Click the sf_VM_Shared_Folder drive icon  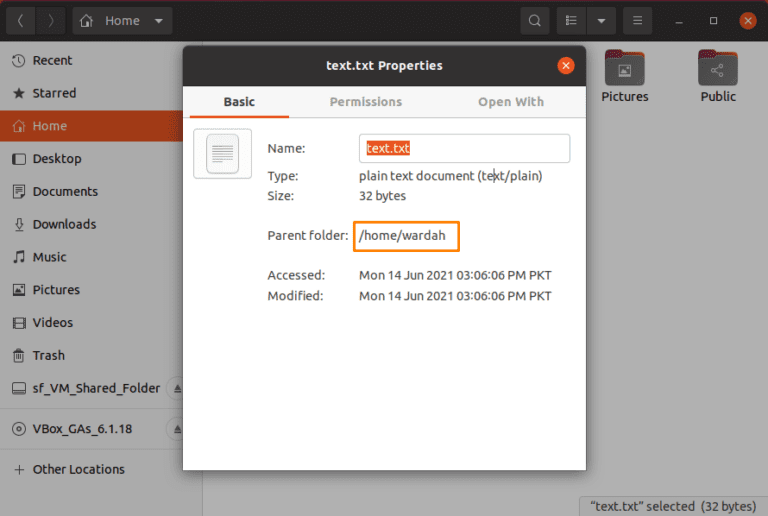tap(19, 388)
